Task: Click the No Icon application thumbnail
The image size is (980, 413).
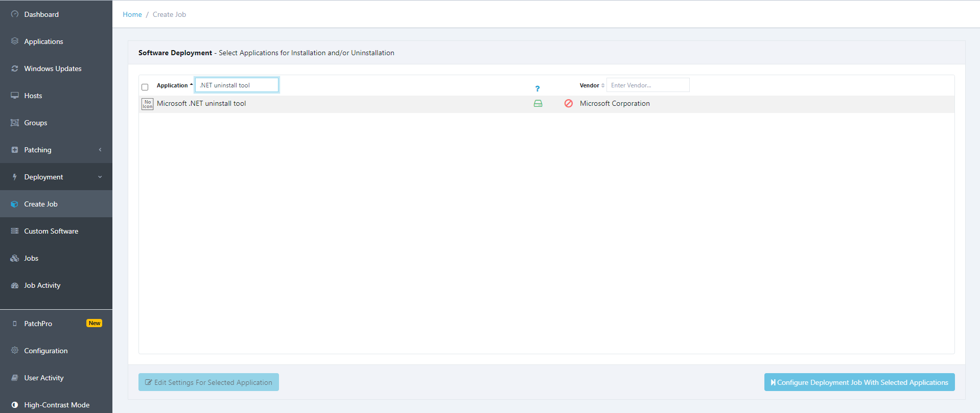Action: click(147, 104)
